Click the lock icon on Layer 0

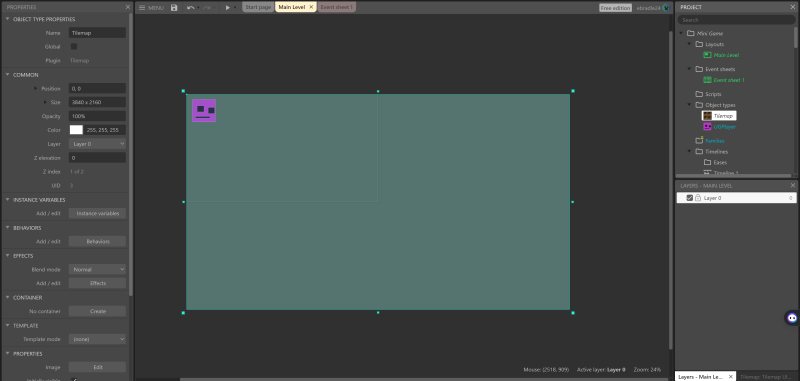click(x=697, y=198)
